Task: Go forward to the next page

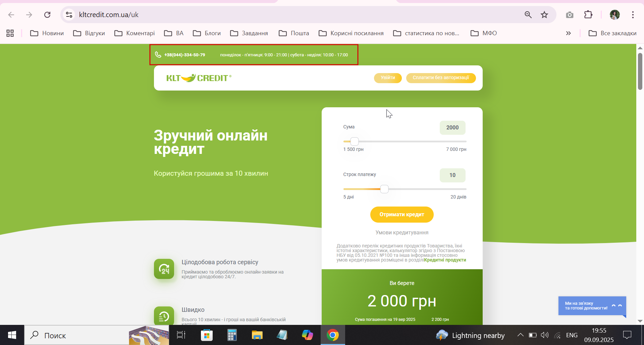Action: pyautogui.click(x=29, y=15)
